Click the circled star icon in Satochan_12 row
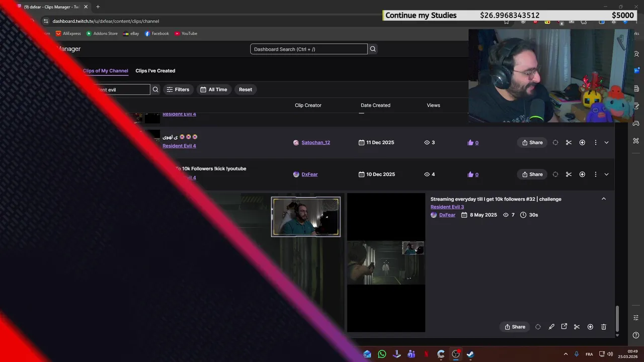This screenshot has width=644, height=362. click(582, 142)
